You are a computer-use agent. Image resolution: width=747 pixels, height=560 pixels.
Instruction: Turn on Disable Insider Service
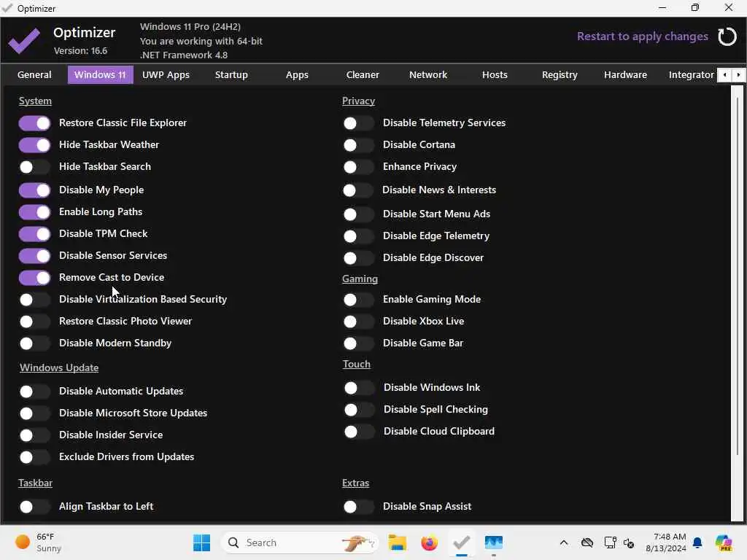34,435
